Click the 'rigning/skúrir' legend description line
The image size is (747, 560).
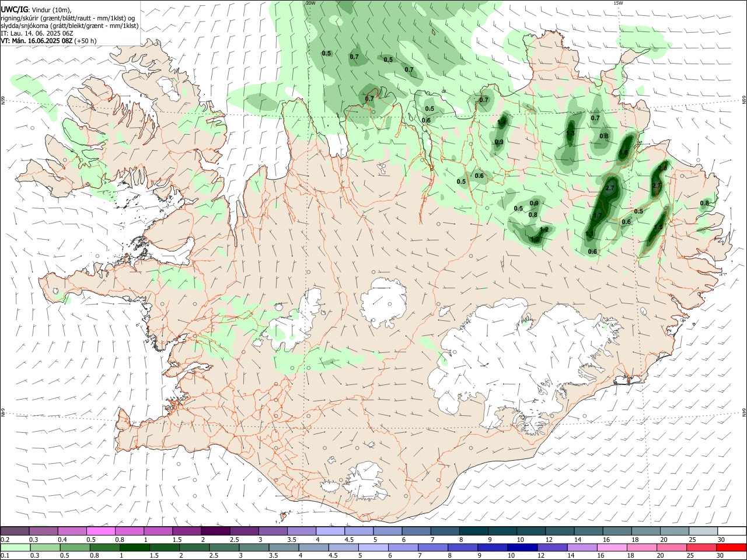point(68,18)
